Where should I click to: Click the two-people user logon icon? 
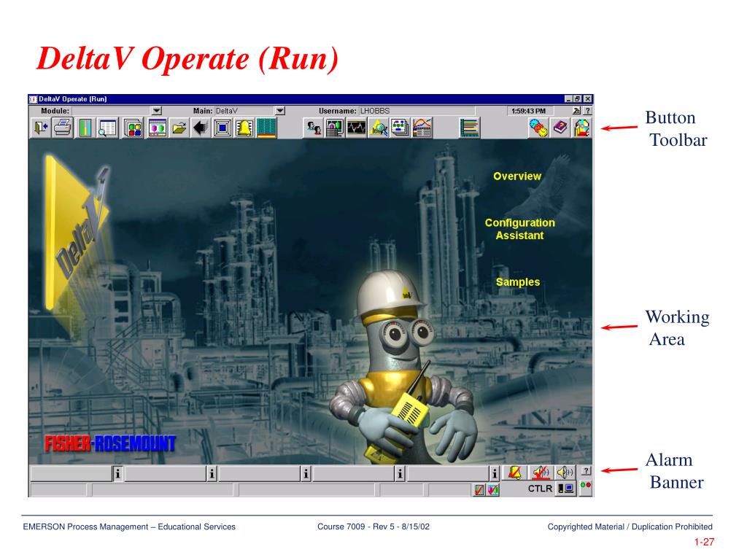(x=314, y=128)
